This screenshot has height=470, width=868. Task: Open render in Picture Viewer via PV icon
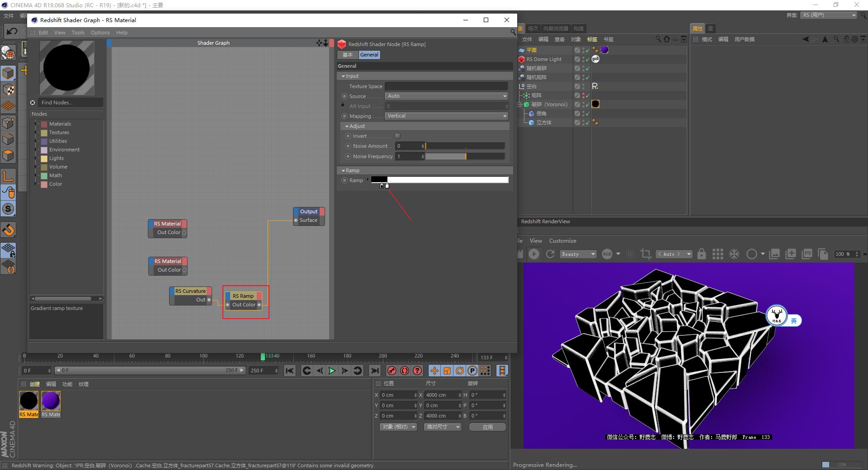(x=807, y=254)
